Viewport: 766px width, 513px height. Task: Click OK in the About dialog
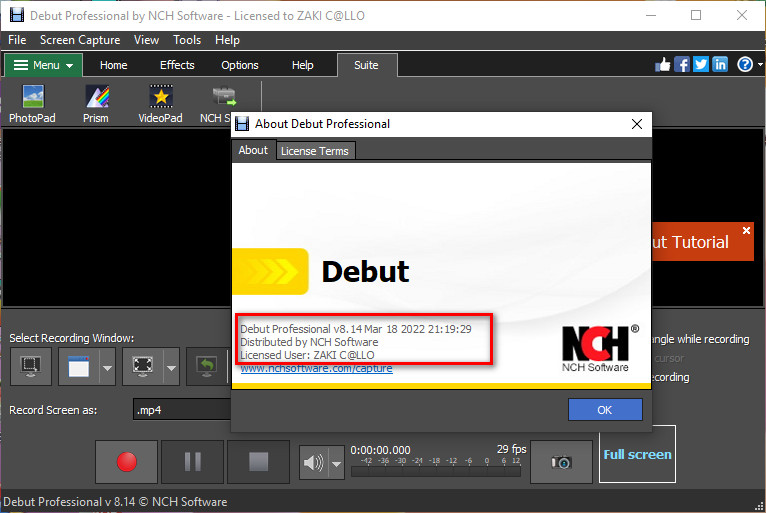(605, 410)
